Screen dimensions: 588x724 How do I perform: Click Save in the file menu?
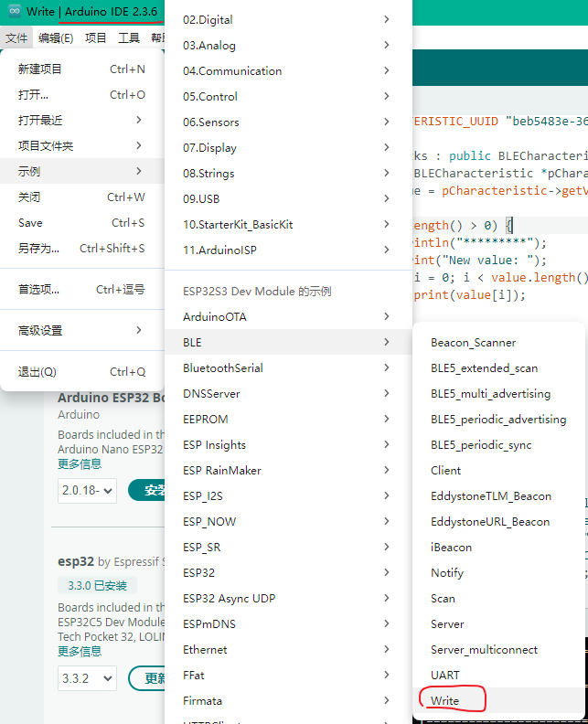click(82, 222)
